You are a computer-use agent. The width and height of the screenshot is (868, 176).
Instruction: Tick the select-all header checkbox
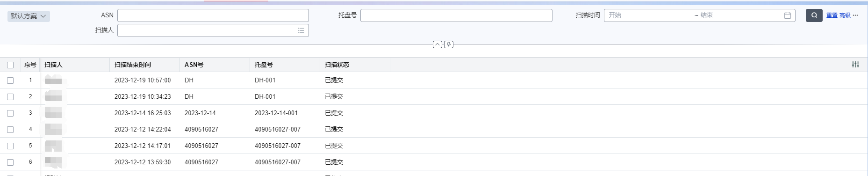(x=10, y=65)
